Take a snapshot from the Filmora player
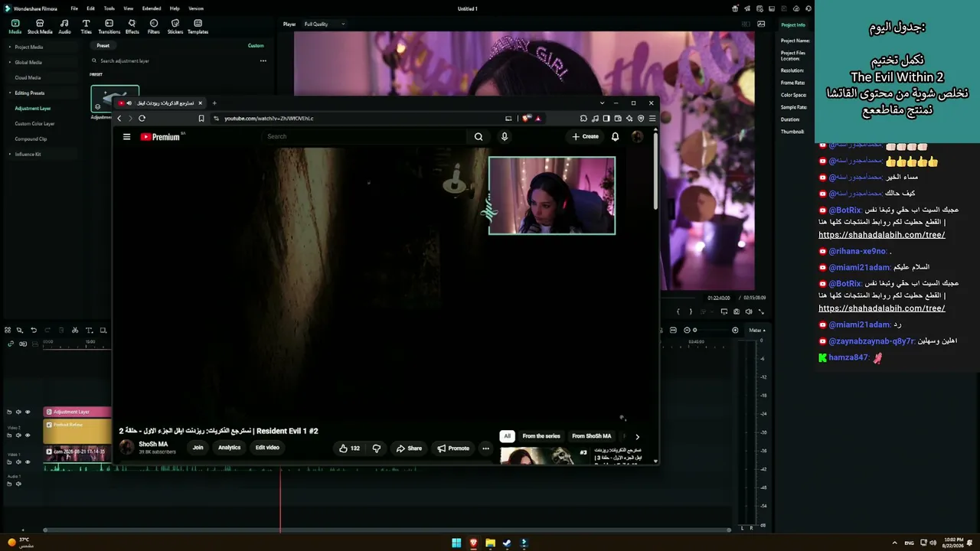This screenshot has width=980, height=551. click(737, 311)
